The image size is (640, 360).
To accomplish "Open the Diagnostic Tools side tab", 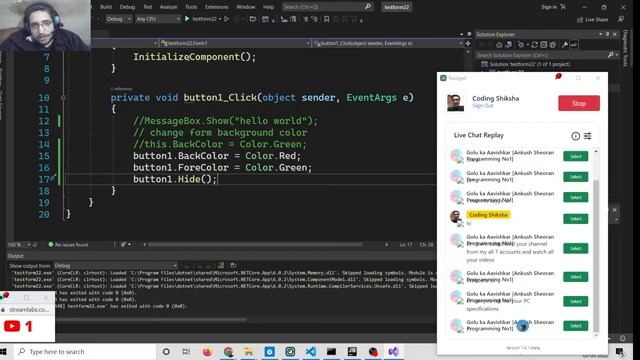I will click(x=625, y=48).
